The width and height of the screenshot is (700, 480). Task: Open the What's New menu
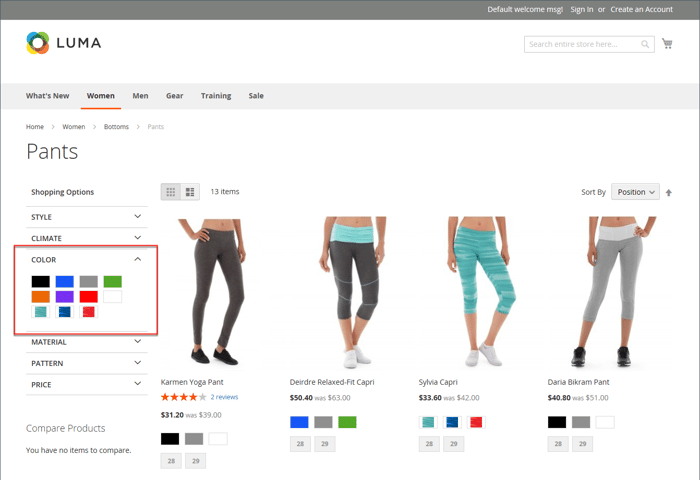[47, 96]
